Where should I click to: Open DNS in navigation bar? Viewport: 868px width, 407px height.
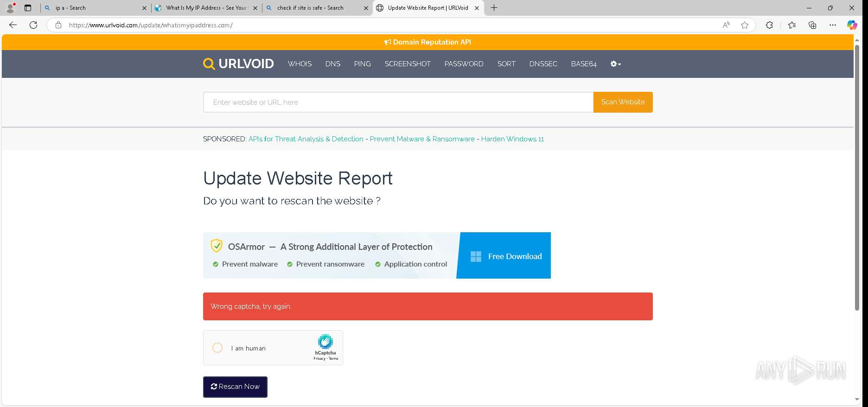click(332, 64)
